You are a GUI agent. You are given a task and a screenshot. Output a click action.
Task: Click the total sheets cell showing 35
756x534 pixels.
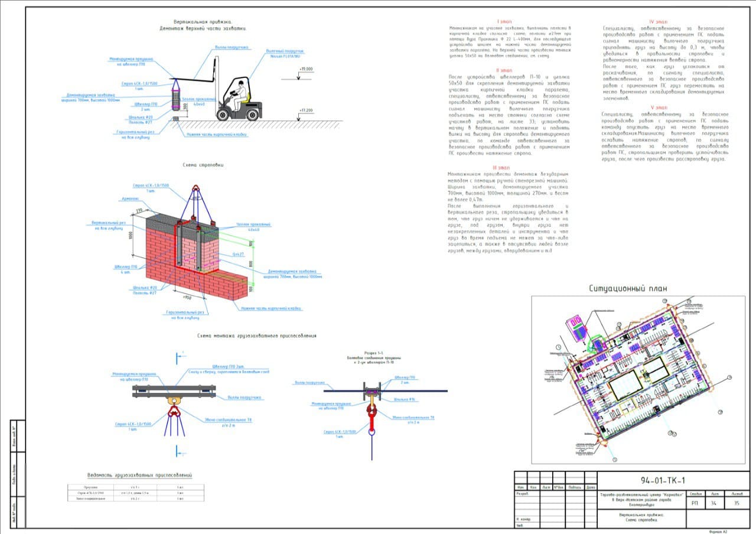pos(736,503)
